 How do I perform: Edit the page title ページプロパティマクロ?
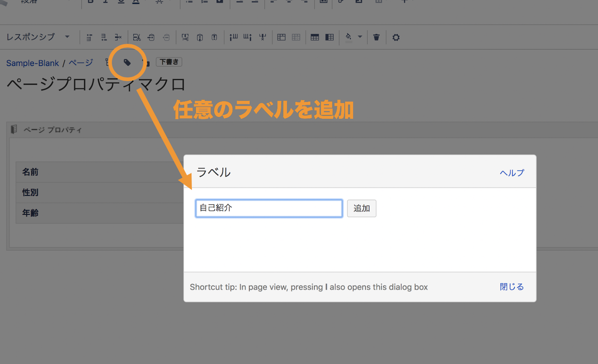click(x=96, y=84)
